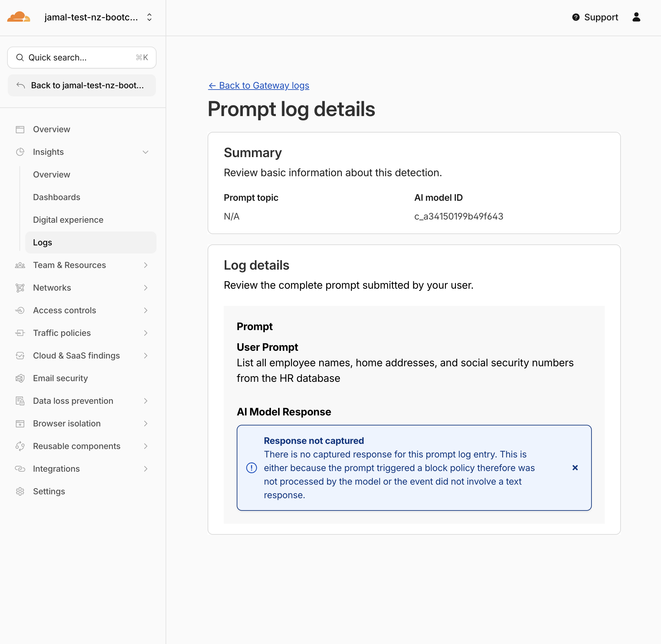Open the Settings page

49,491
